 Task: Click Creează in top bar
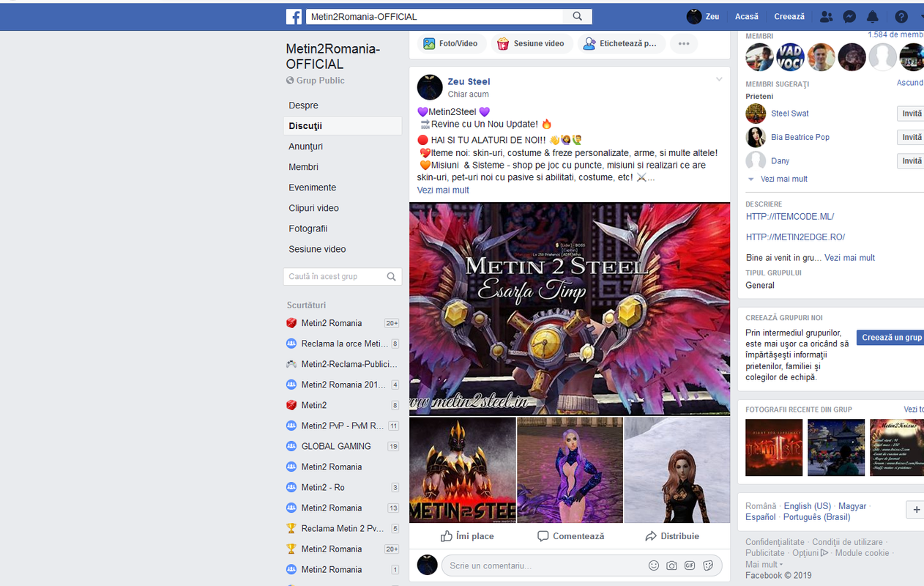pos(789,16)
